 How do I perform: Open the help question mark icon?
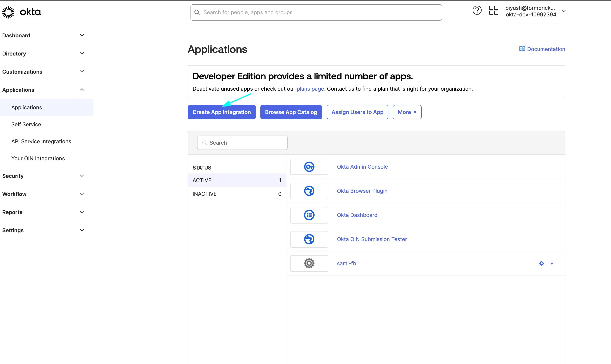(x=477, y=11)
